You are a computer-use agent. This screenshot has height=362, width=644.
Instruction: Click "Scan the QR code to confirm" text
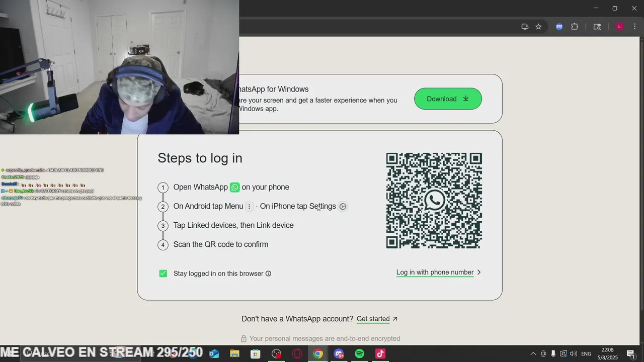coord(221,244)
